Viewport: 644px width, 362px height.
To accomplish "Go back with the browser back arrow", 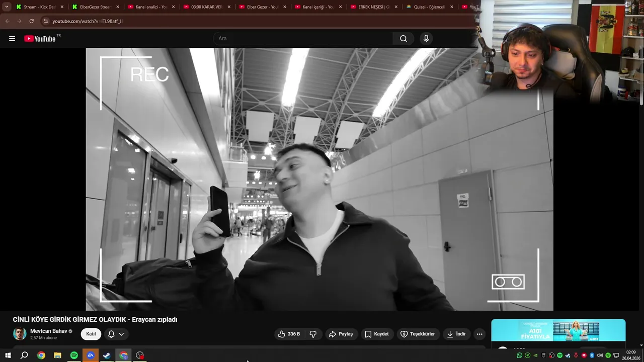I will [8, 21].
